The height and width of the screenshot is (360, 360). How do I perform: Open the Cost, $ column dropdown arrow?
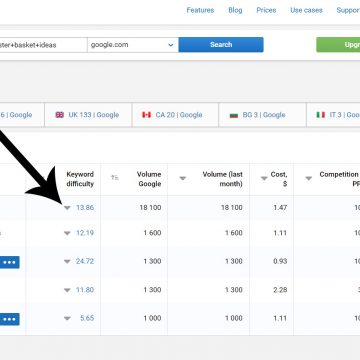point(264,179)
